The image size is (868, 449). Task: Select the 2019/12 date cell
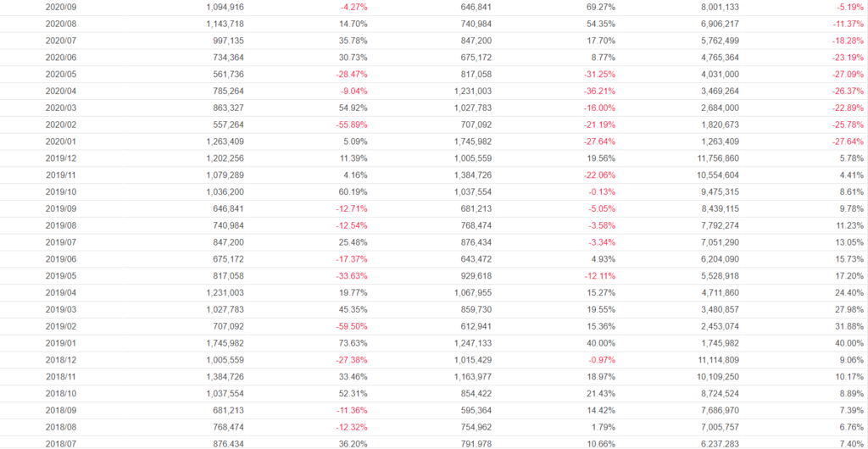(x=60, y=158)
